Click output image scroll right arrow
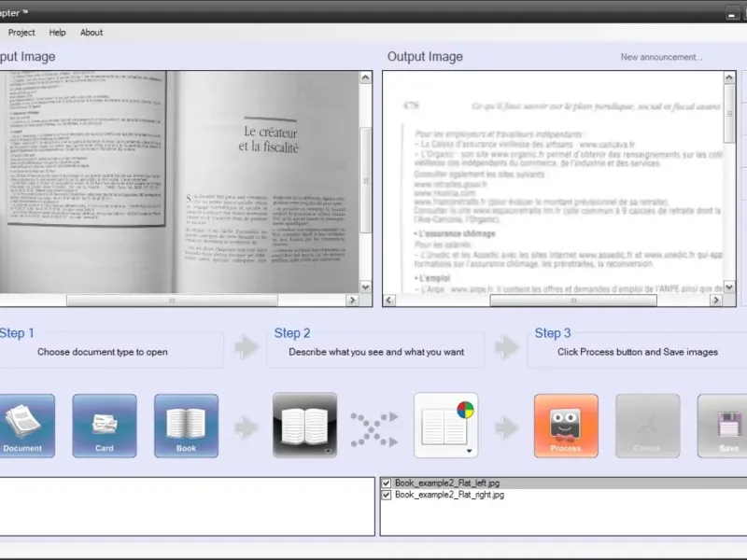Image resolution: width=747 pixels, height=560 pixels. click(715, 300)
